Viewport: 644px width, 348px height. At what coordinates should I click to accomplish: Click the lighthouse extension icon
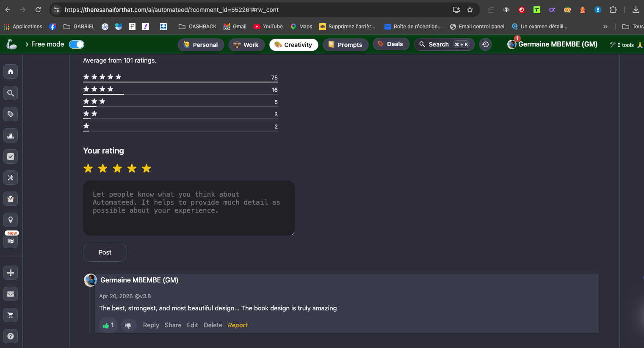click(x=583, y=9)
